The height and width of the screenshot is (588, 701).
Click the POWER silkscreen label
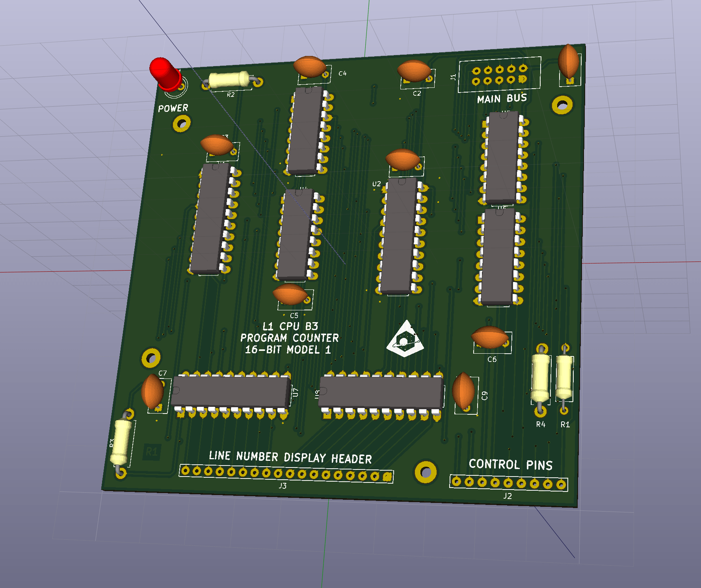point(173,108)
